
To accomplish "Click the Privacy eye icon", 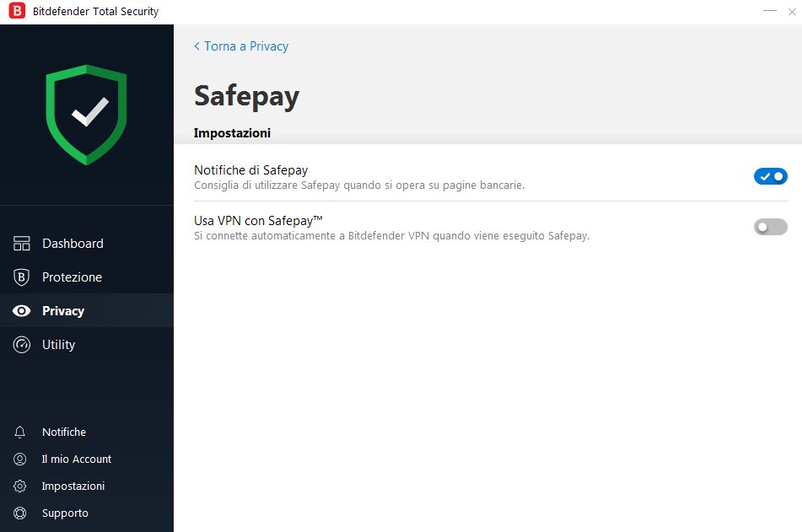I will 21,311.
